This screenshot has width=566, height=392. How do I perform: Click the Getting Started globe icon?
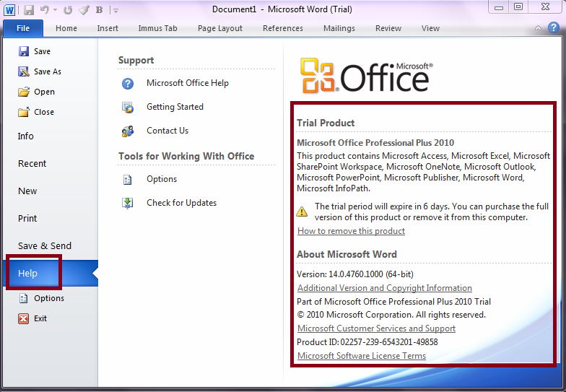tap(128, 108)
